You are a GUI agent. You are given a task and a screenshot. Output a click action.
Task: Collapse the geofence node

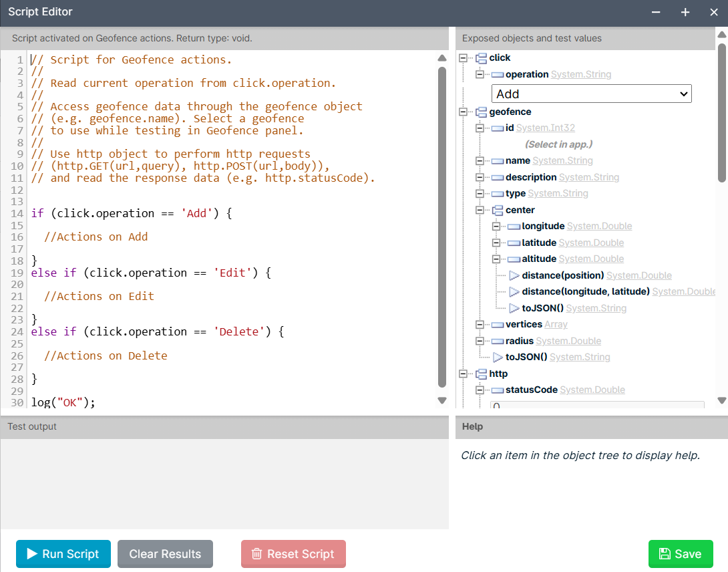click(464, 112)
